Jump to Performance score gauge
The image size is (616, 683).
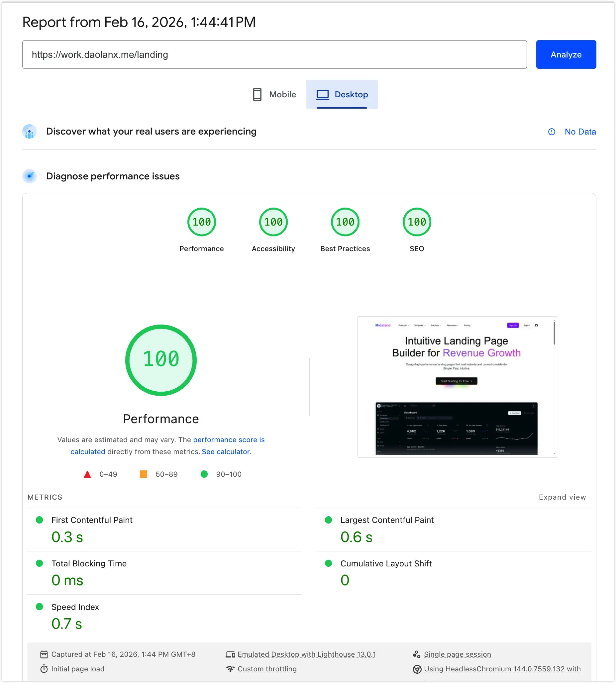(201, 222)
